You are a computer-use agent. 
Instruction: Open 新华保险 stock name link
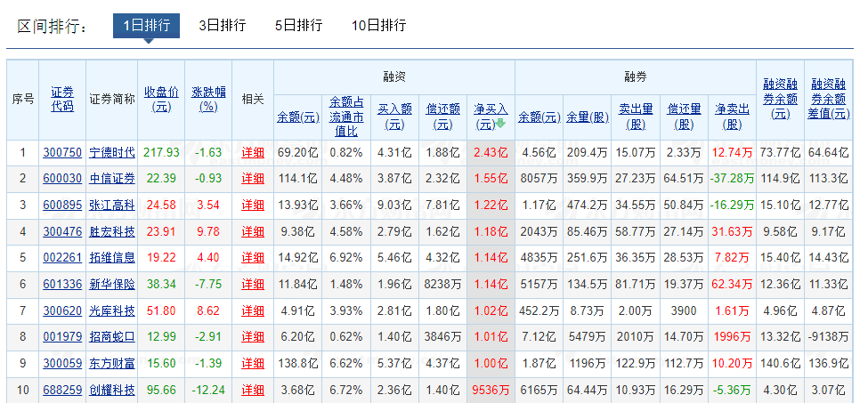tap(111, 285)
